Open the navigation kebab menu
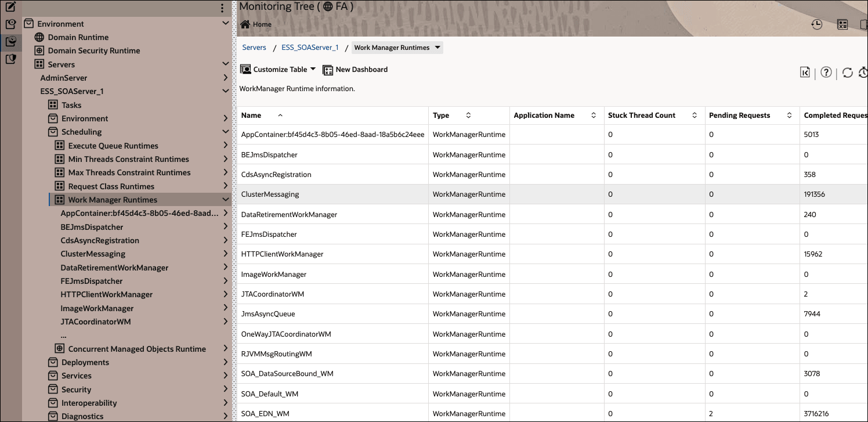 (222, 8)
